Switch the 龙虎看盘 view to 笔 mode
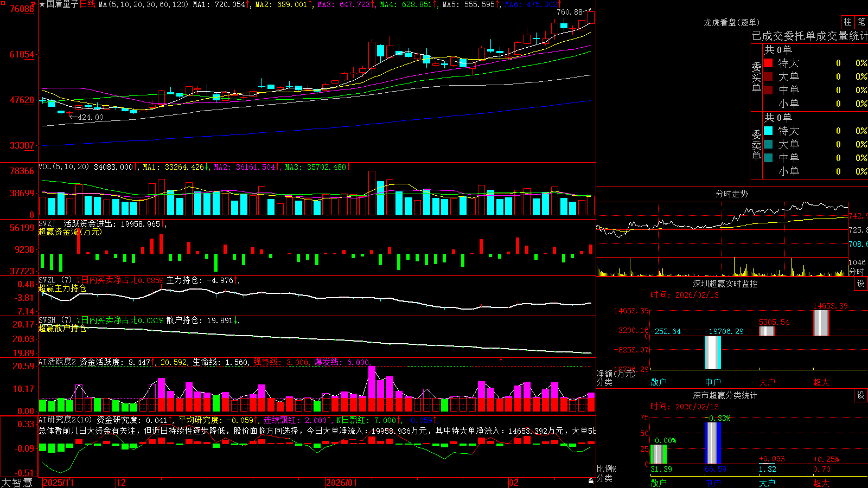The height and width of the screenshot is (488, 868). (x=861, y=22)
